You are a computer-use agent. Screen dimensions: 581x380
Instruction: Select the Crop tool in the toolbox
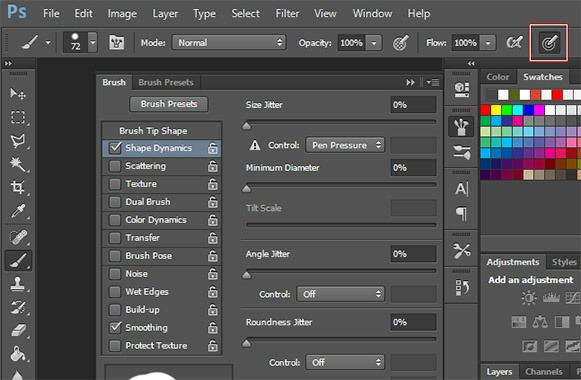coord(17,187)
